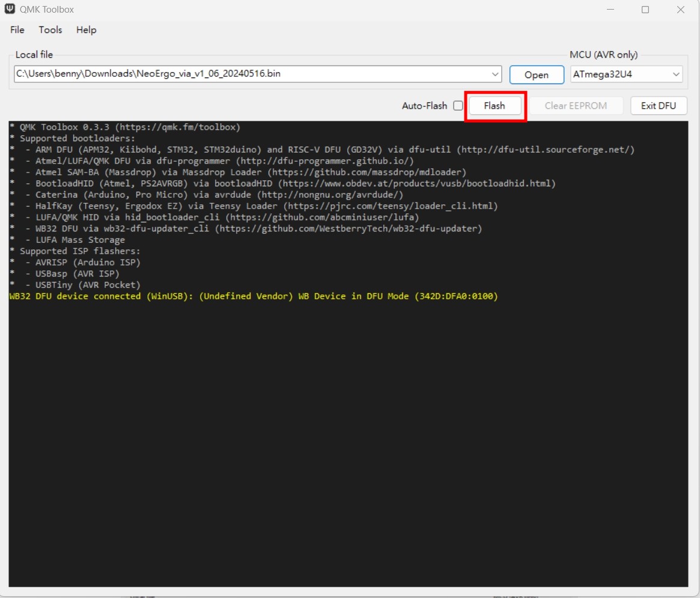
Task: Click the 'Supported bootloaders:' log line
Action: (72, 138)
